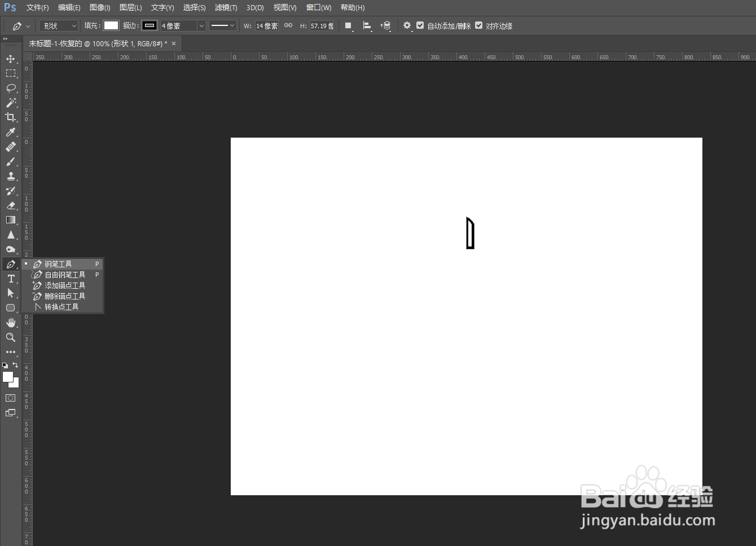Select the History Brush tool
This screenshot has width=756, height=546.
click(x=11, y=191)
